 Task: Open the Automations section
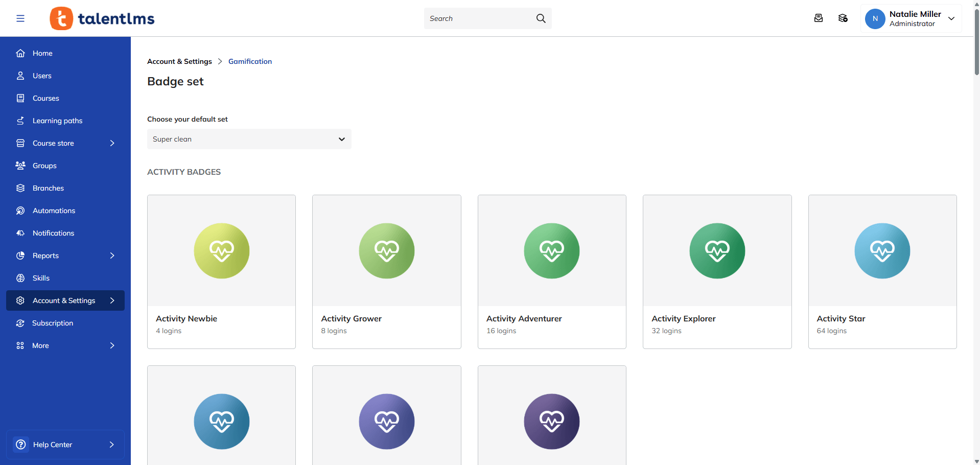click(54, 211)
